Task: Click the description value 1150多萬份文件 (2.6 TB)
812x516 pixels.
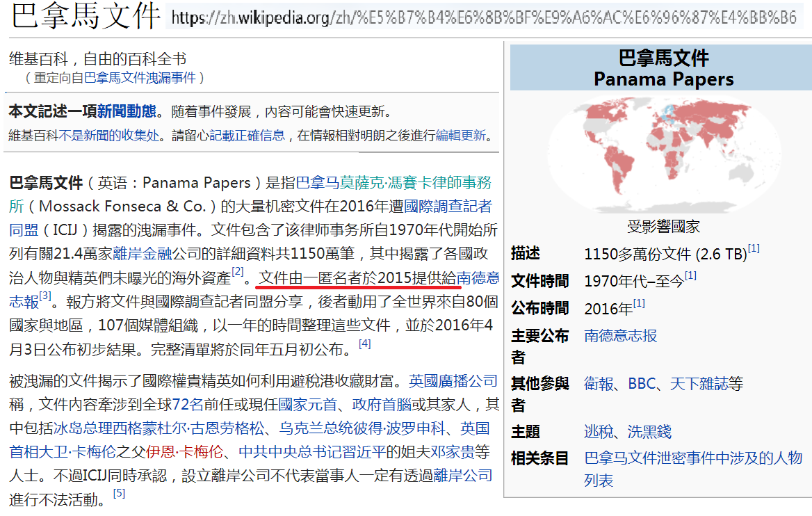Action: 665,255
